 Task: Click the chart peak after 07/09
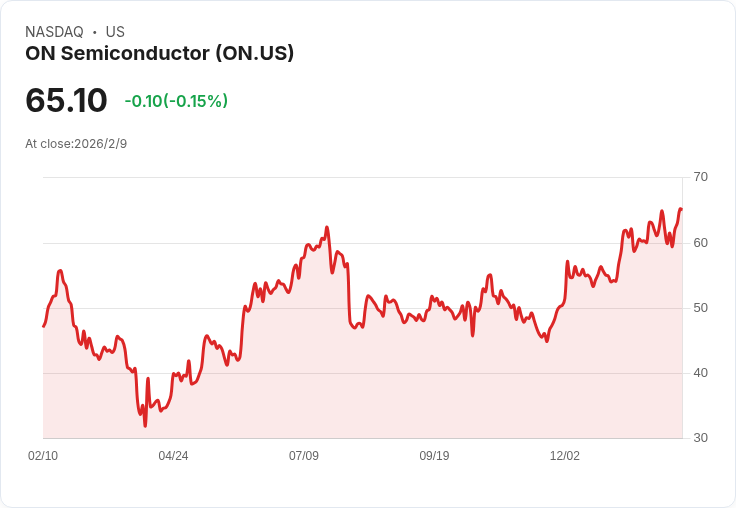tap(327, 227)
